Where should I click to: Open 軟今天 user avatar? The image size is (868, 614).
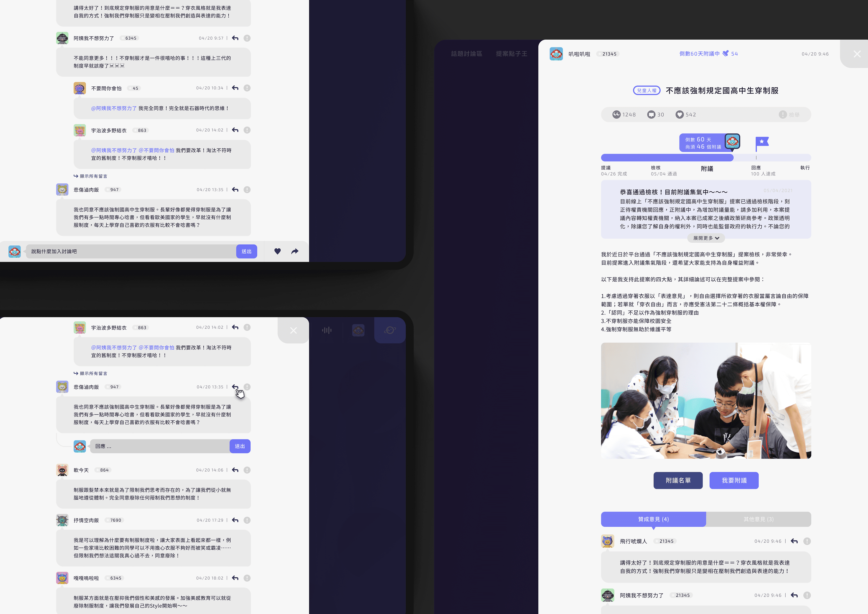[62, 470]
